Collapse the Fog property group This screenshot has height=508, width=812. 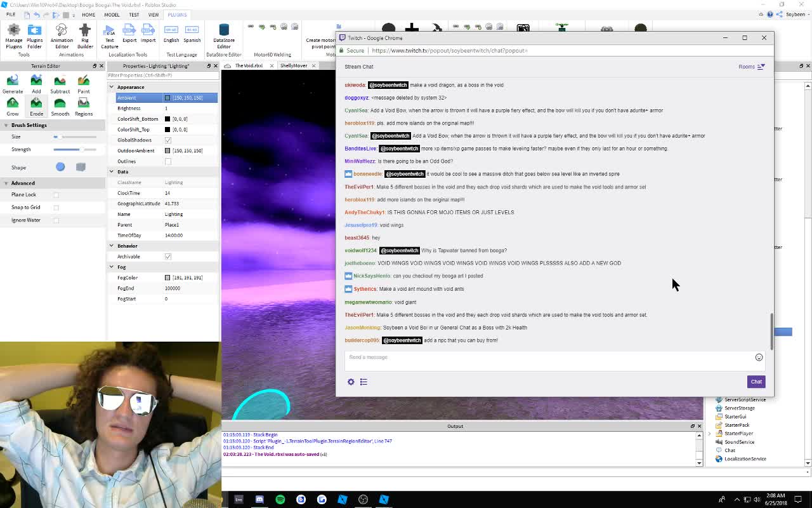pyautogui.click(x=111, y=267)
